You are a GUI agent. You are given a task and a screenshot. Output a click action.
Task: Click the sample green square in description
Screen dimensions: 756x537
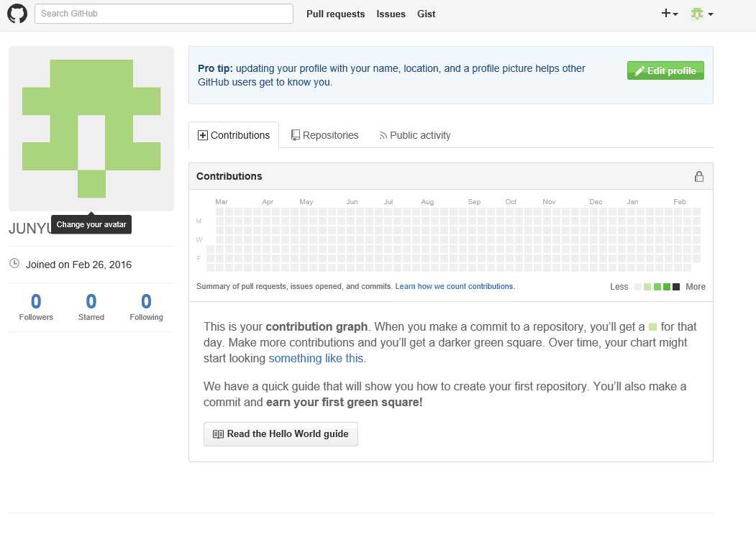653,327
